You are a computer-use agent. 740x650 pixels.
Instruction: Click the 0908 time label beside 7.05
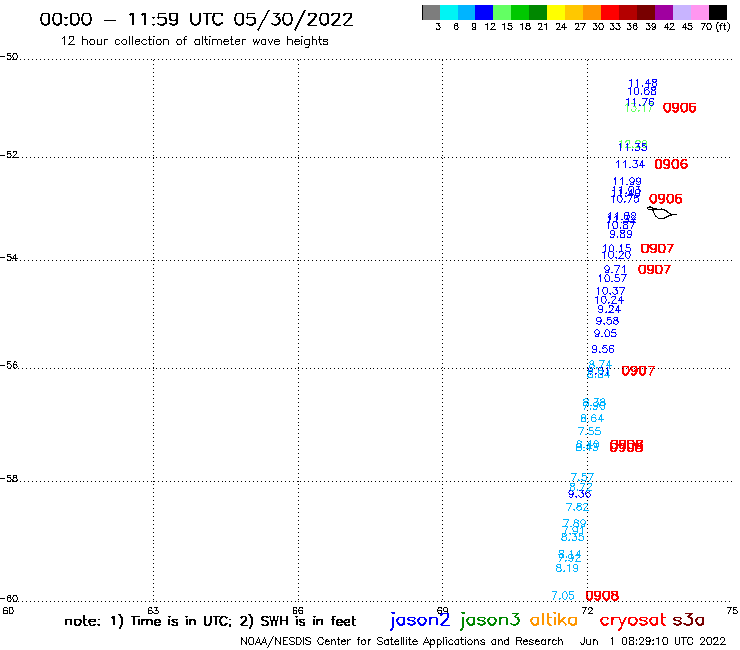(602, 596)
